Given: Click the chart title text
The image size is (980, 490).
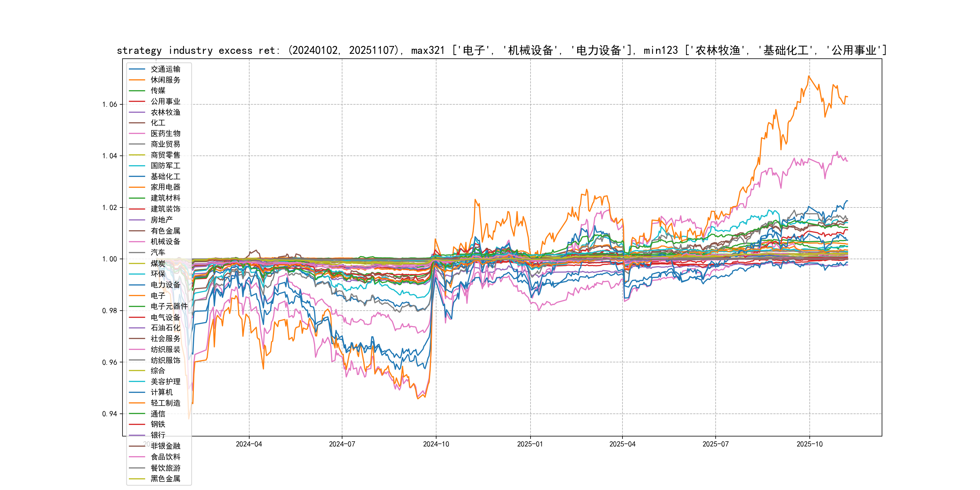Looking at the screenshot, I should tap(501, 50).
